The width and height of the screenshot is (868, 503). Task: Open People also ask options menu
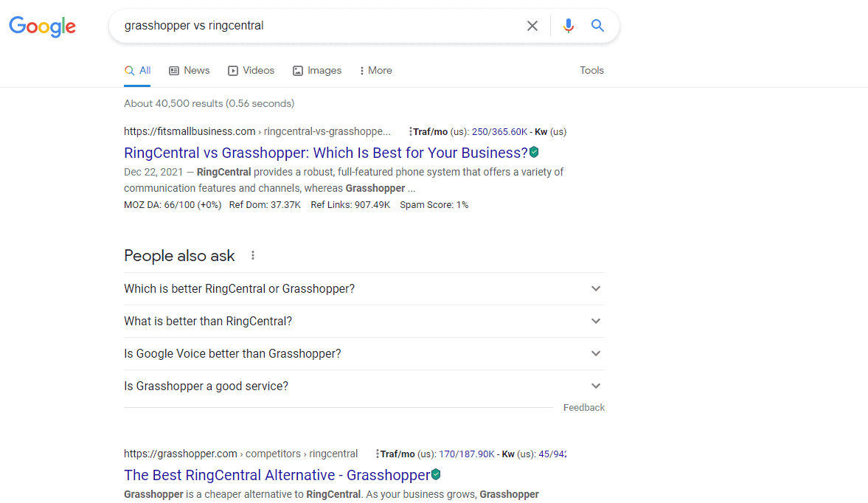point(253,255)
